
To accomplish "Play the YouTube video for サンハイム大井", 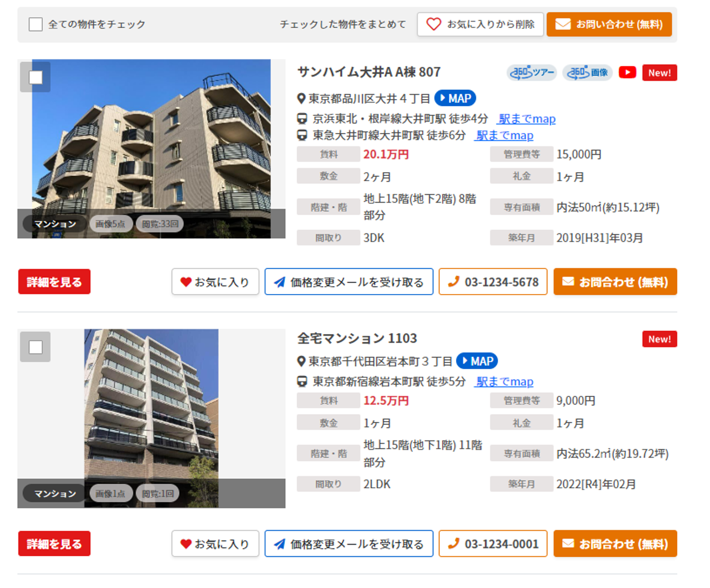I will point(628,72).
